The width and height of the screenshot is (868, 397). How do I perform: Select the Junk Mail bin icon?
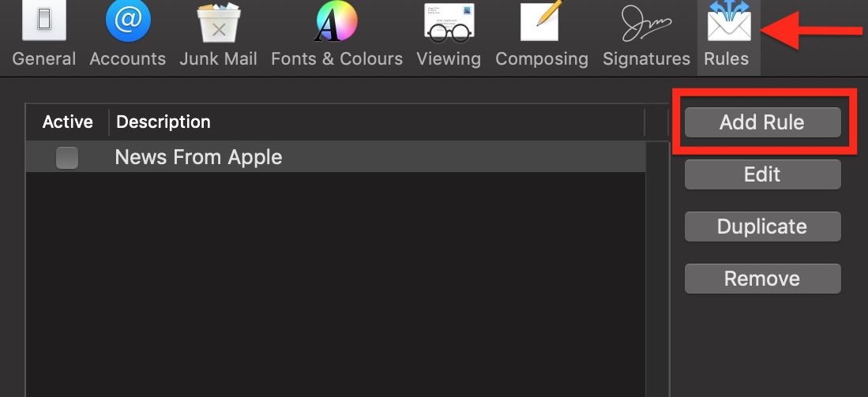pos(218,22)
